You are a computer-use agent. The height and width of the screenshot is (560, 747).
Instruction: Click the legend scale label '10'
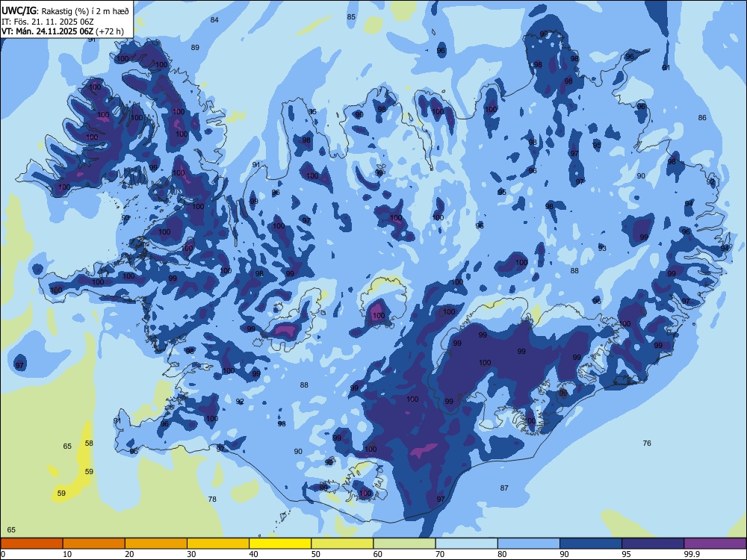(67, 554)
